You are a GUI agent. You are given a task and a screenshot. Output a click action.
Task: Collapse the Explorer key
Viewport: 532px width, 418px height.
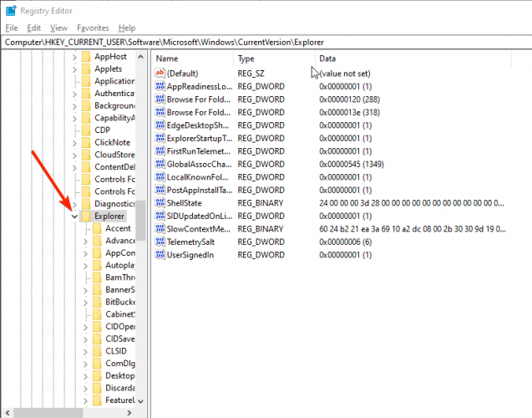pyautogui.click(x=74, y=217)
